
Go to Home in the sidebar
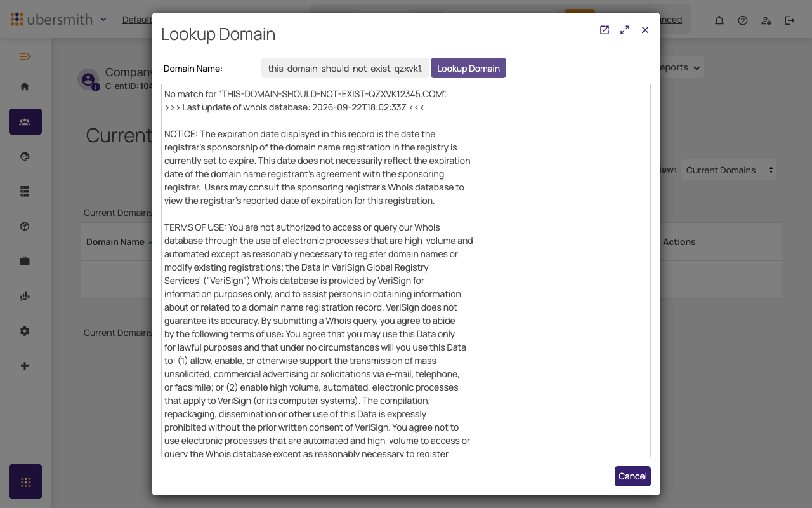[x=25, y=86]
